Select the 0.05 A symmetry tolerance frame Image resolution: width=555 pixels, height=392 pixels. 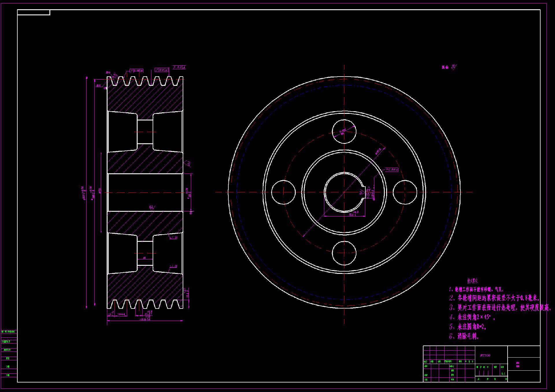(x=392, y=170)
